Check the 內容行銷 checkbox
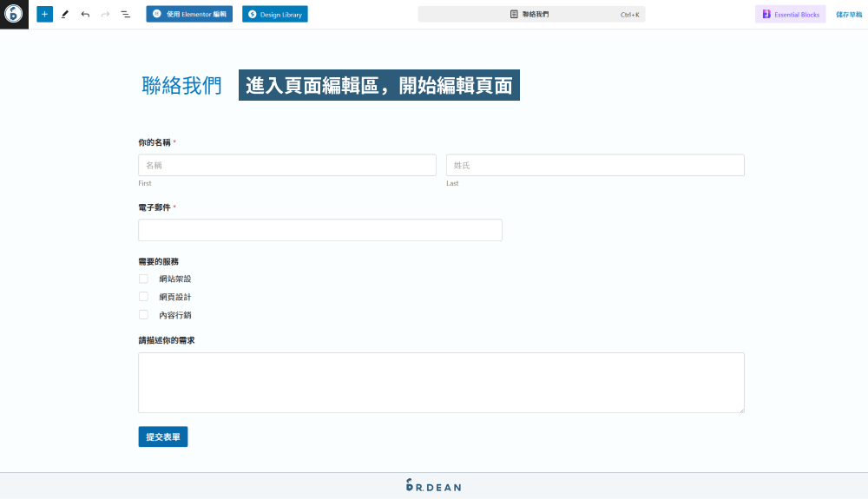Screen dimensions: 868x499 [143, 315]
